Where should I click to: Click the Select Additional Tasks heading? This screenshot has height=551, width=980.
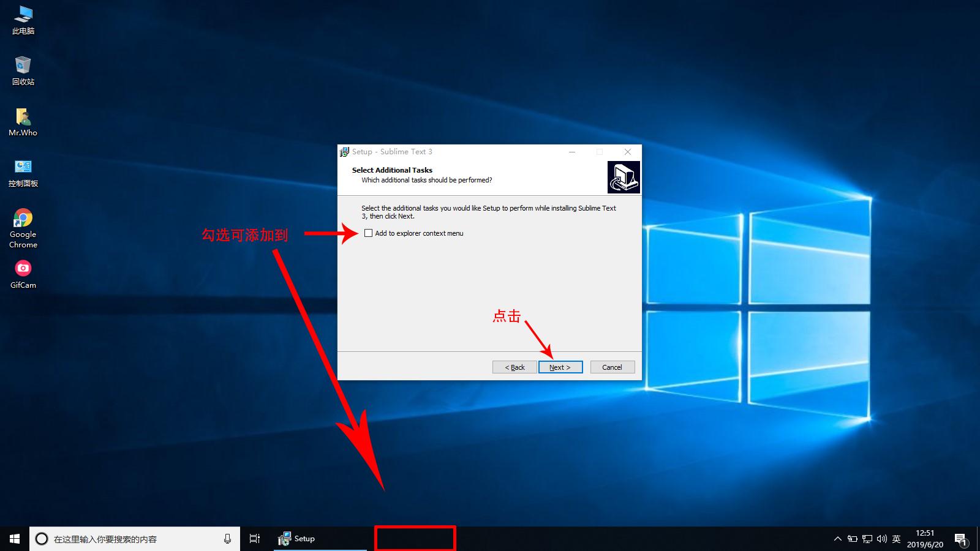tap(392, 170)
